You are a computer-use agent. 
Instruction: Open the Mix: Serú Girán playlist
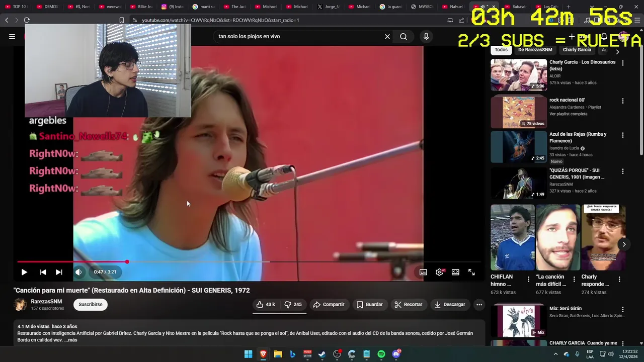pos(519,320)
